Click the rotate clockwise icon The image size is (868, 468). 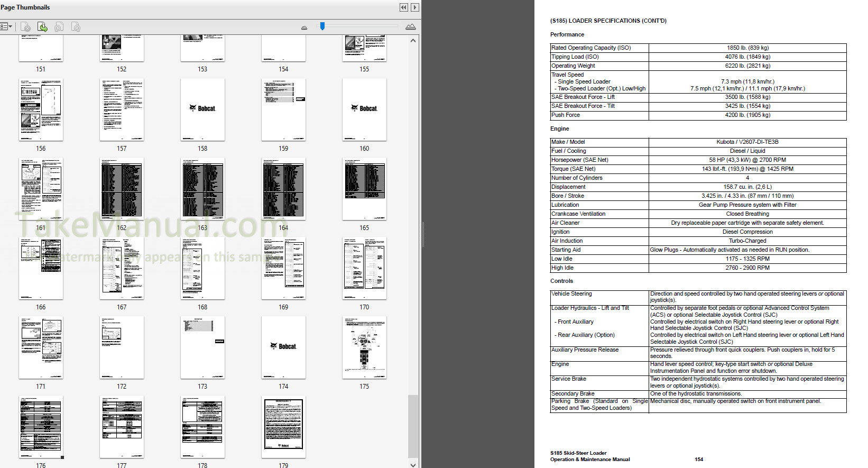tap(76, 26)
